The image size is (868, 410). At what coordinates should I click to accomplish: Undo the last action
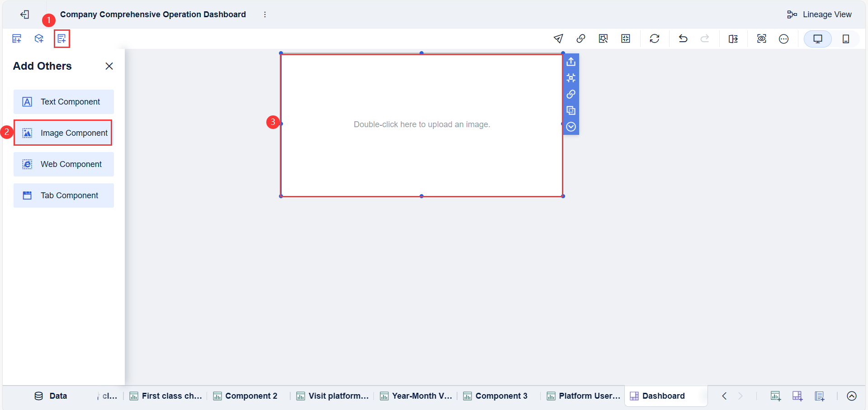[x=683, y=39]
